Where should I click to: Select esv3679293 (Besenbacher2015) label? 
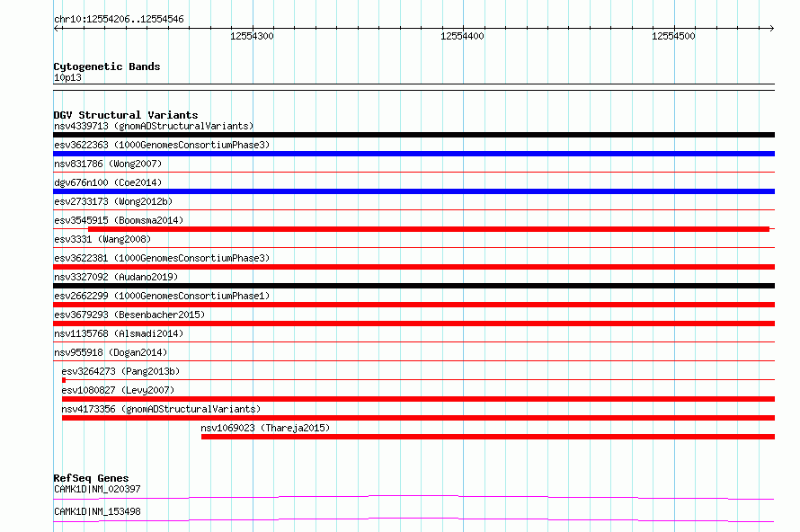tap(129, 315)
